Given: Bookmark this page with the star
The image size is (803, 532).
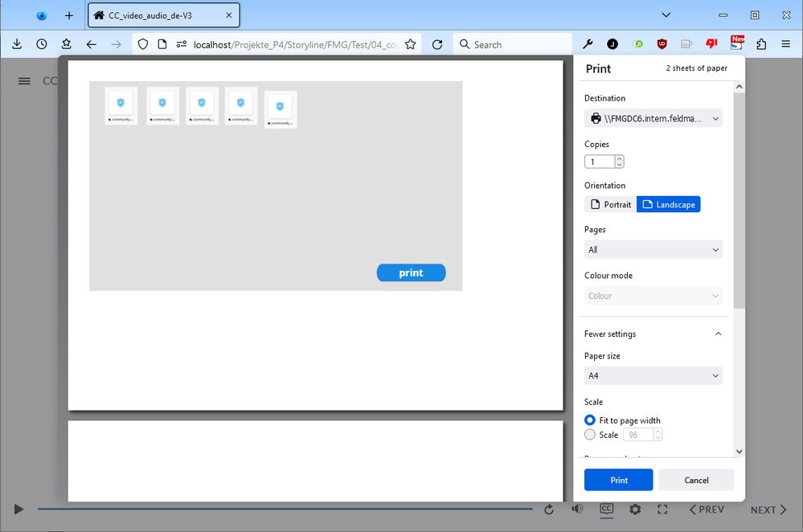Looking at the screenshot, I should point(410,44).
